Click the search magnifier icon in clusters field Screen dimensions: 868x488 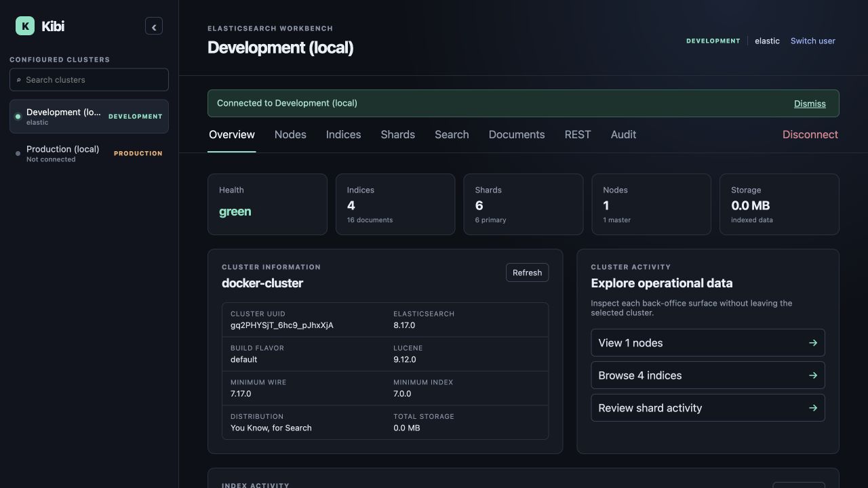coord(19,80)
